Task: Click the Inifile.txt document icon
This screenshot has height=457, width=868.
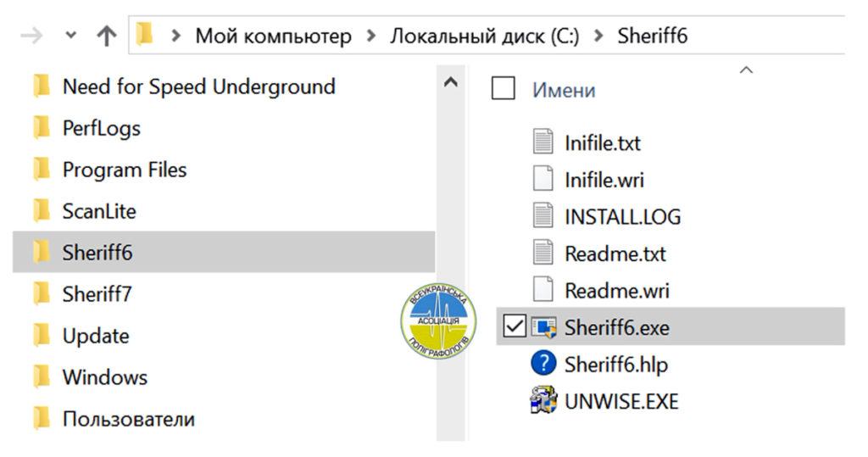Action: [542, 142]
